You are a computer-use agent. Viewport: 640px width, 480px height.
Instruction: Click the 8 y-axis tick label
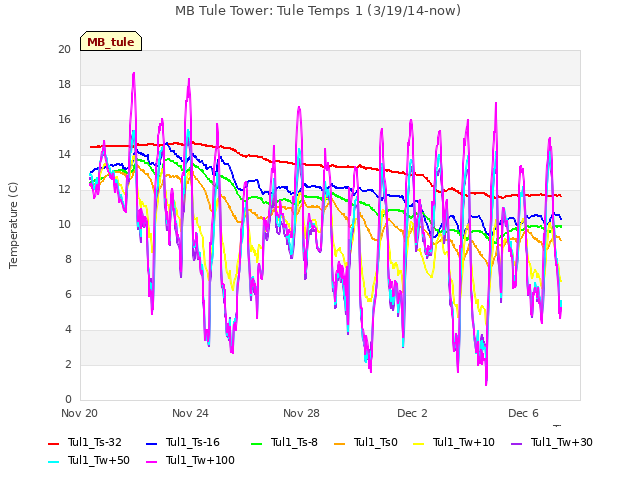tap(68, 260)
